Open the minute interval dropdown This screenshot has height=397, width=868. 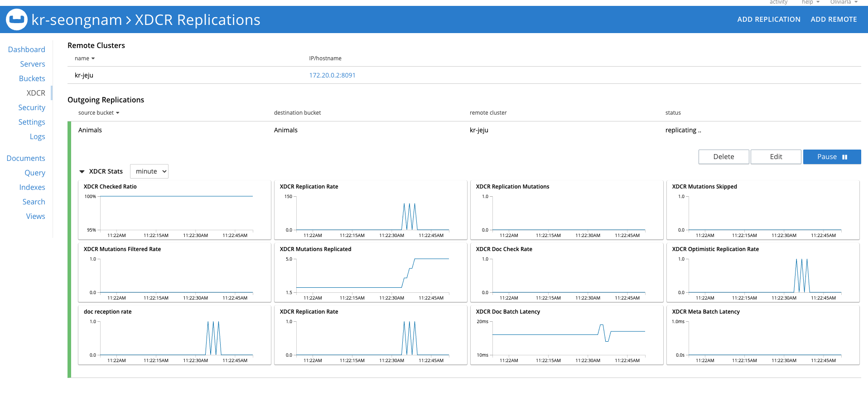[x=149, y=171]
